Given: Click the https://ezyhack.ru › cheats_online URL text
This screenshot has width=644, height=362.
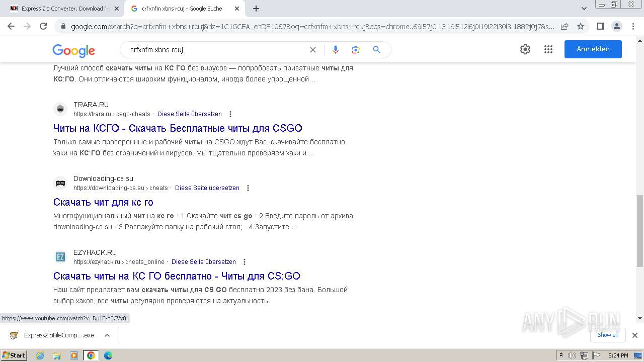Looking at the screenshot, I should pos(119,262).
